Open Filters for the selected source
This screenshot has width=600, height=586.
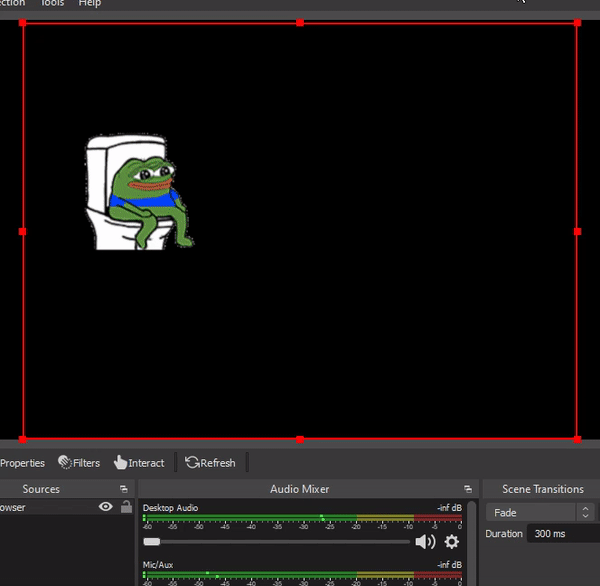[79, 463]
